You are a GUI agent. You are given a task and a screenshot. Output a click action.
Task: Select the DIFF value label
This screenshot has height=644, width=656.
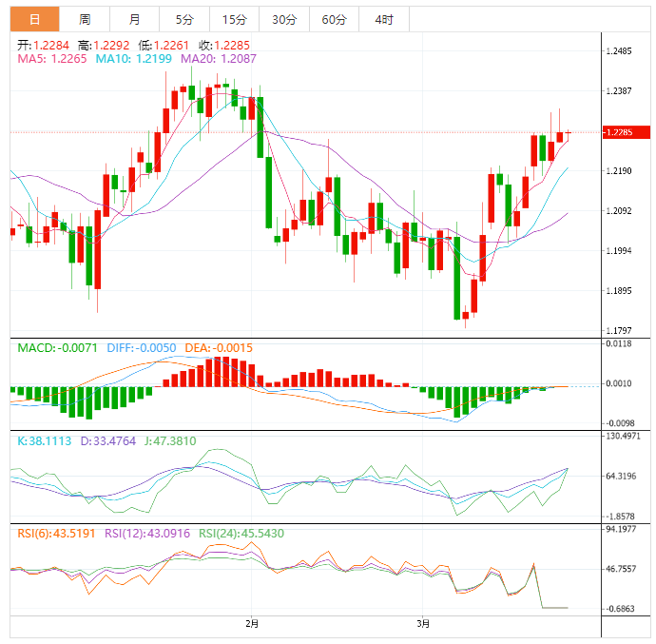click(x=140, y=349)
